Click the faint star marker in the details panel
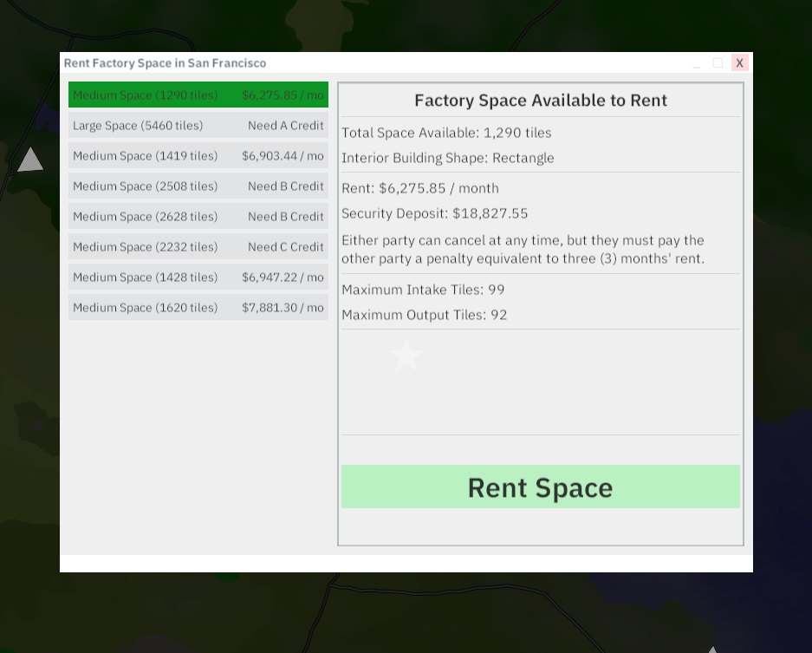812x653 pixels. click(406, 356)
